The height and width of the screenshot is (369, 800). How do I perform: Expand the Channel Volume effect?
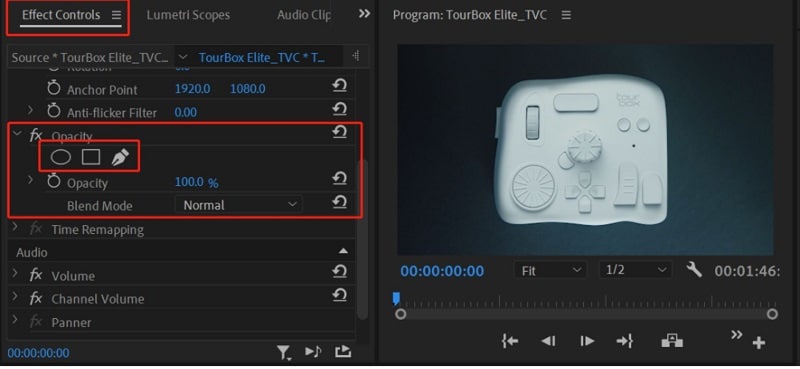[15, 297]
